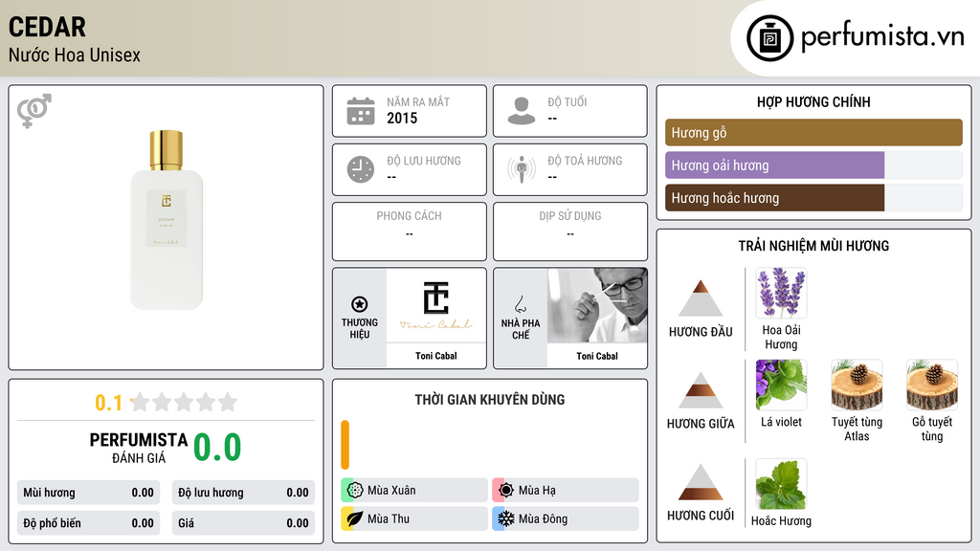Click the CEDAR product title
This screenshot has width=980, height=551.
coord(48,27)
